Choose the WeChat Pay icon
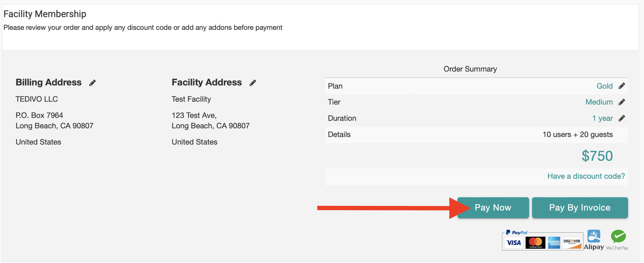 (618, 240)
